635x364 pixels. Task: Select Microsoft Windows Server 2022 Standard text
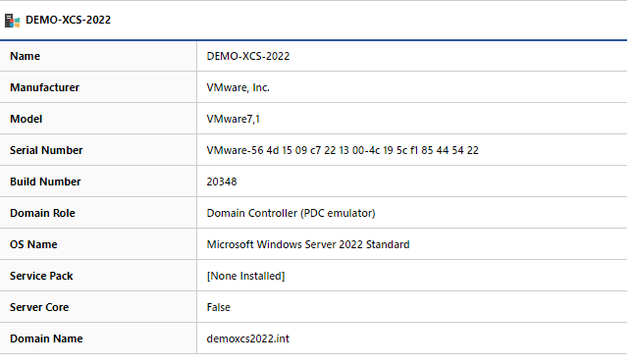point(308,244)
